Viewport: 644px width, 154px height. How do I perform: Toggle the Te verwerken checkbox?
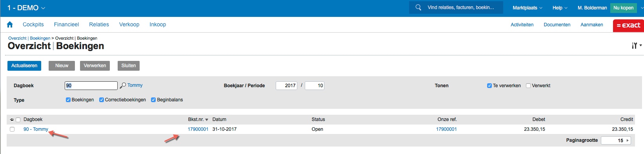point(489,86)
